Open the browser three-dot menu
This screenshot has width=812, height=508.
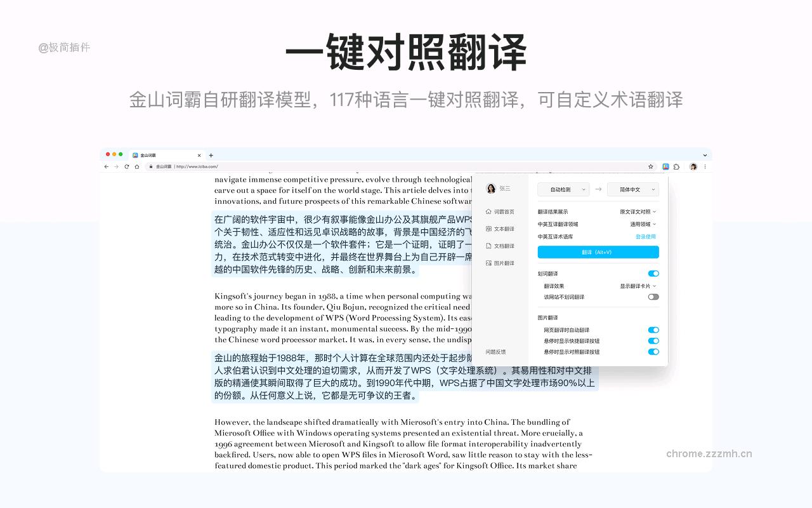point(705,166)
